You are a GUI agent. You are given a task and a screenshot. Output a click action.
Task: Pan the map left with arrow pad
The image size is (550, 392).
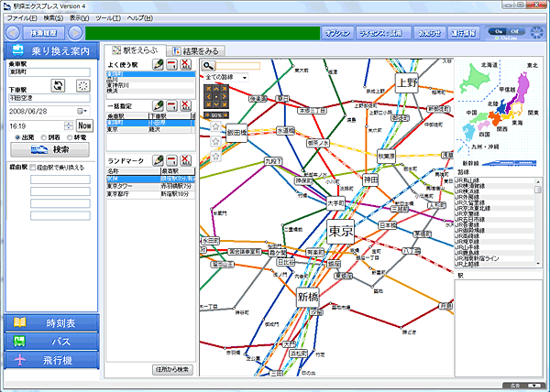[x=209, y=96]
